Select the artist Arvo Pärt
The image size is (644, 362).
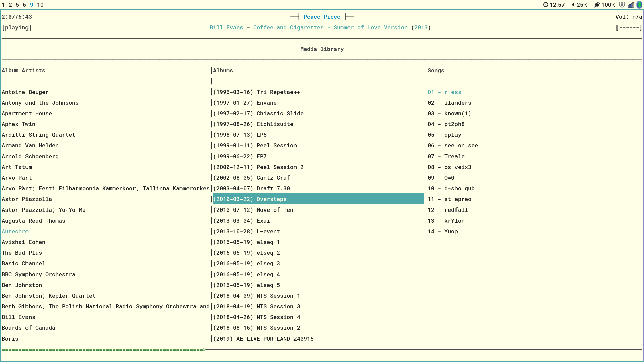(17, 178)
